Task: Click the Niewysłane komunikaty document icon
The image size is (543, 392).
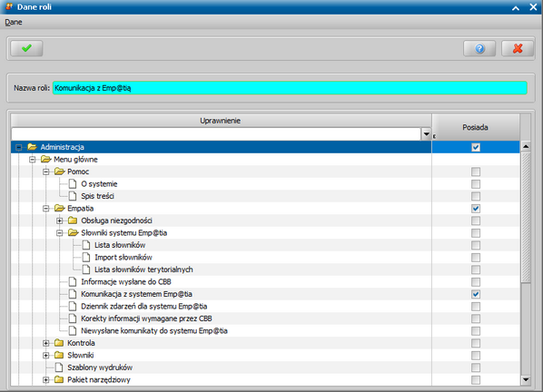Action: (x=73, y=331)
